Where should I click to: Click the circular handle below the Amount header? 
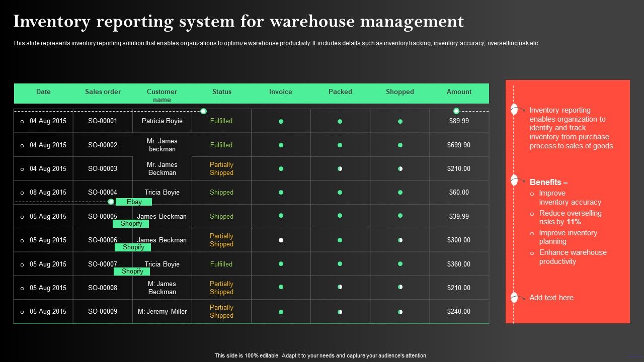click(x=456, y=111)
